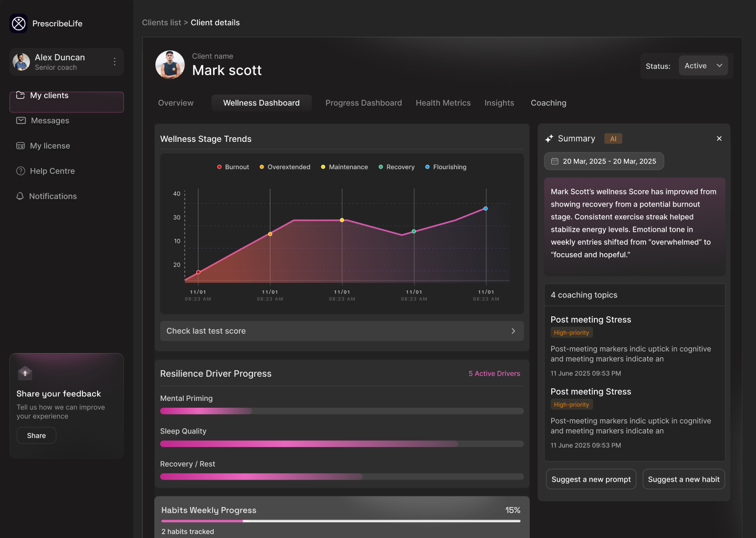The width and height of the screenshot is (756, 538).
Task: Select the Messages envelope icon
Action: click(x=20, y=120)
